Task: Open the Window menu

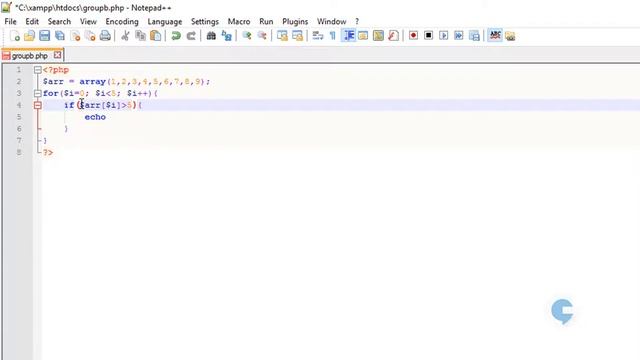Action: 331,22
